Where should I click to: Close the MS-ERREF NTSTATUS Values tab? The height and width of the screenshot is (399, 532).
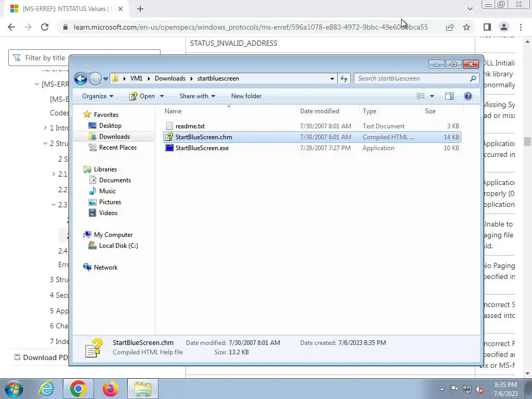tap(121, 9)
